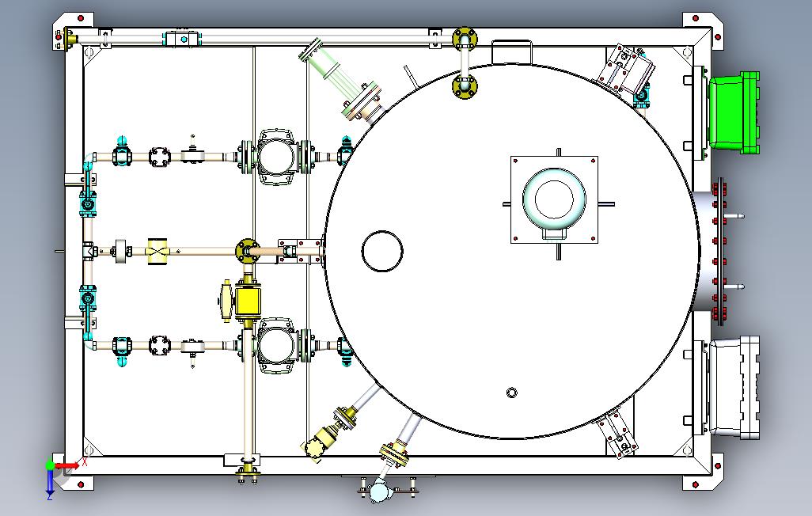Select the white enclosure below the bolted flange
The height and width of the screenshot is (516, 812).
tap(734, 388)
